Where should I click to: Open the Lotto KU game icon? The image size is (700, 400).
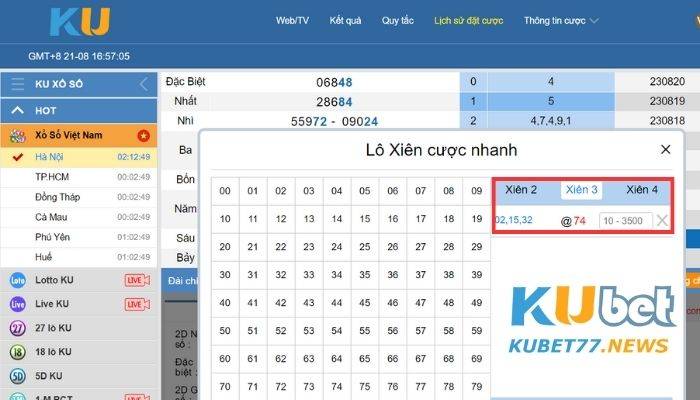pos(17,279)
